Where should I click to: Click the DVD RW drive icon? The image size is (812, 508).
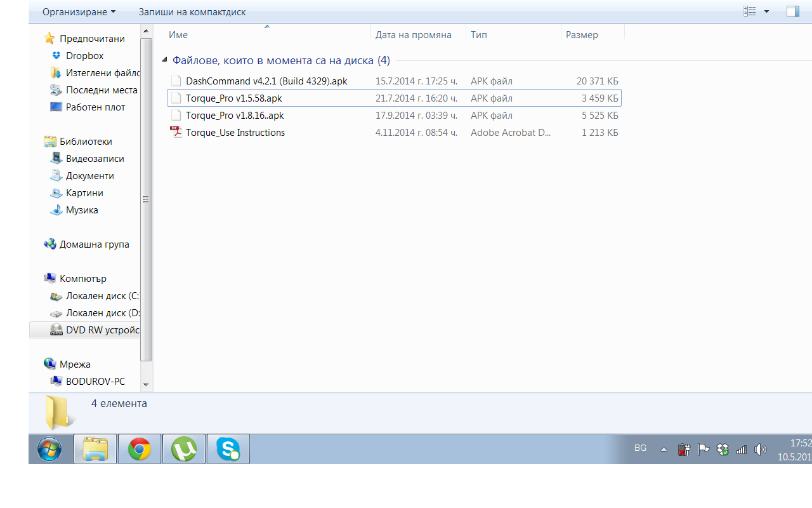click(56, 330)
